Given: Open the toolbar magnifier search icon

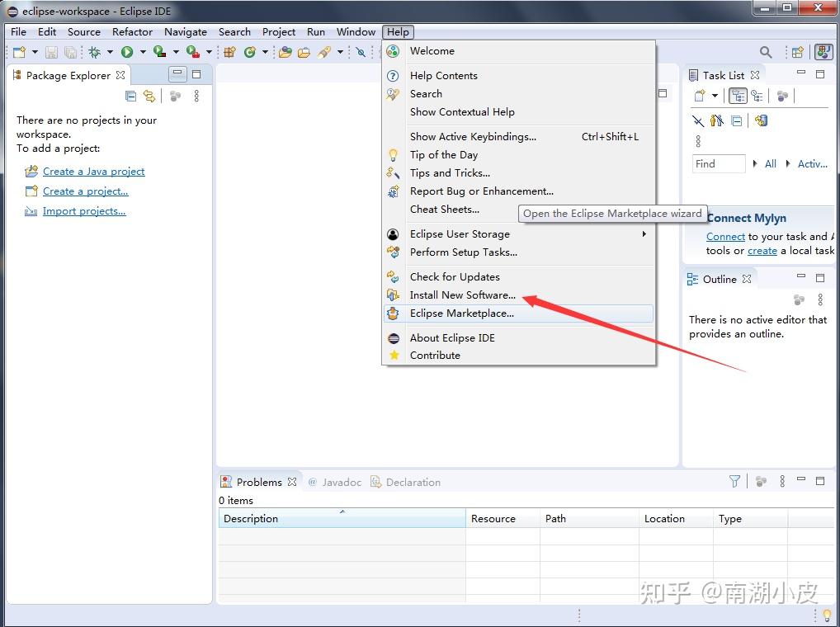Looking at the screenshot, I should pos(766,52).
